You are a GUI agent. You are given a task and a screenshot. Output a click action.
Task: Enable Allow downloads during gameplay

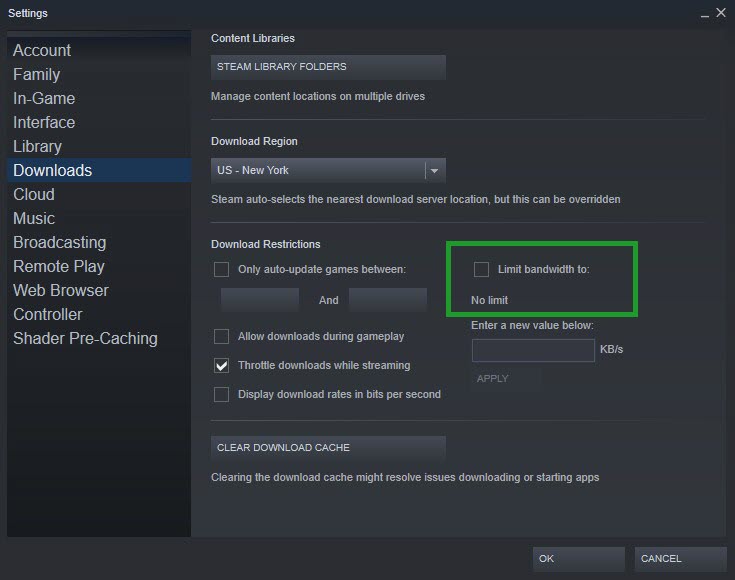coord(221,337)
